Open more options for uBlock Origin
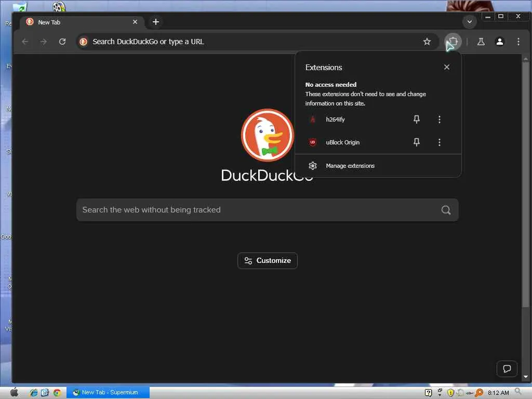 440,142
